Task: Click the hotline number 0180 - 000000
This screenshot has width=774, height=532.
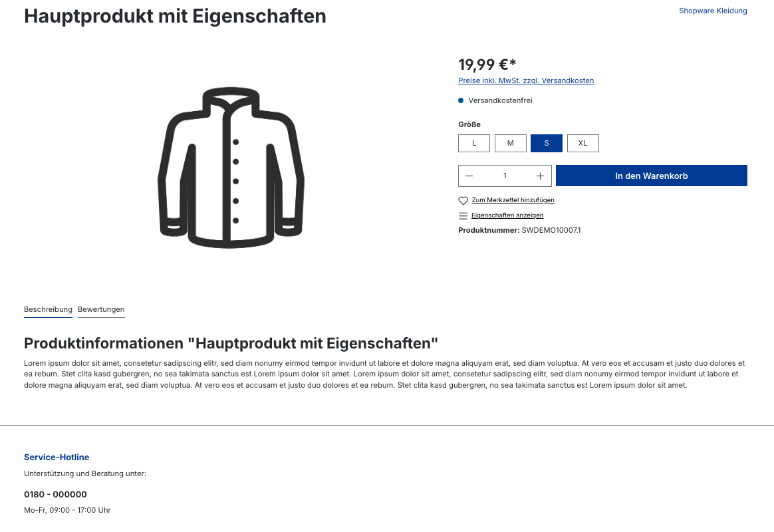Action: click(55, 495)
